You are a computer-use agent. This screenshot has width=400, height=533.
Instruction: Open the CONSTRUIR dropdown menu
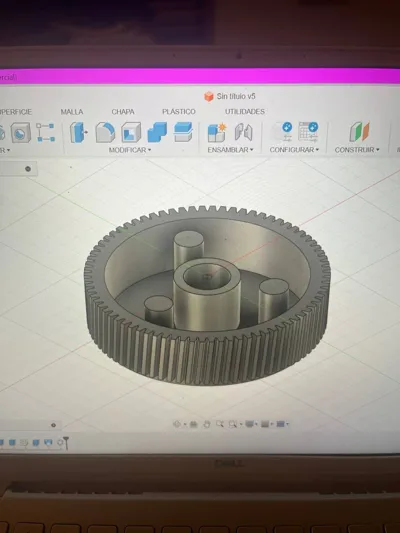click(x=357, y=150)
